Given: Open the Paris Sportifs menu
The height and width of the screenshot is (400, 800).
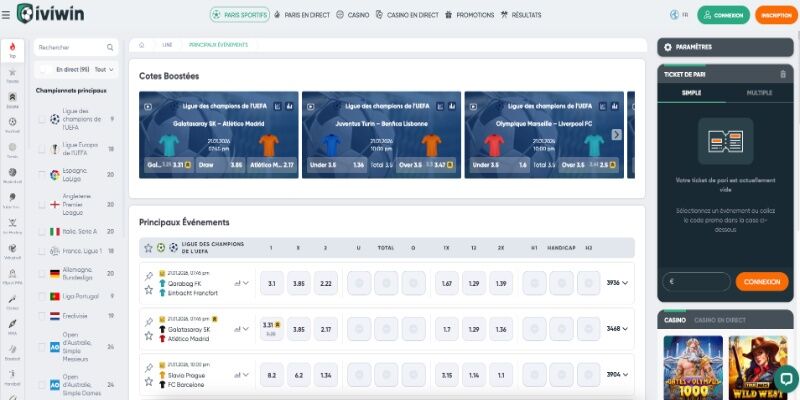Looking at the screenshot, I should coord(239,15).
